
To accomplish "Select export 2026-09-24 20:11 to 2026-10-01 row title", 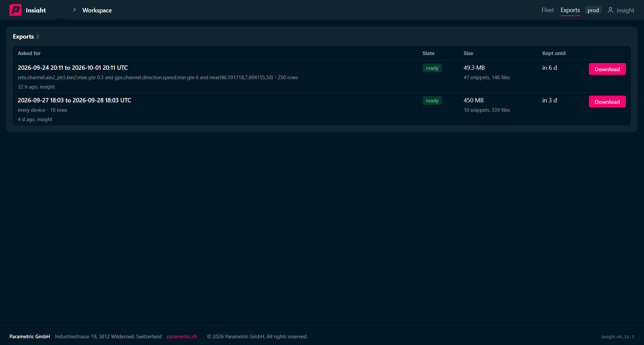I will click(73, 68).
